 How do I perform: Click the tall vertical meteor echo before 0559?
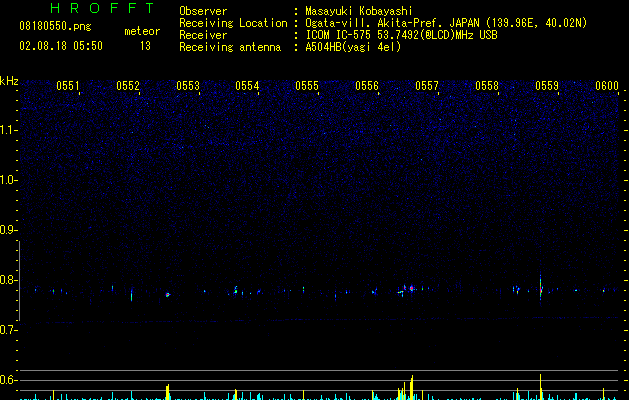pyautogui.click(x=541, y=288)
